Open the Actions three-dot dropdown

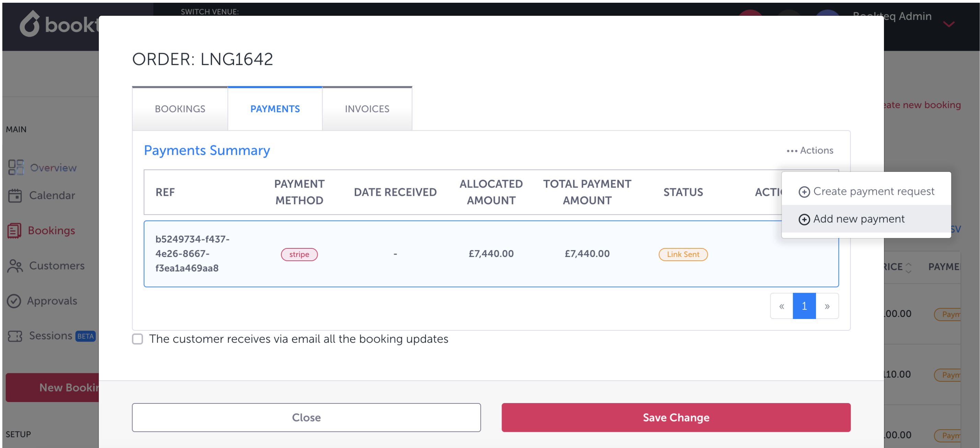[x=810, y=151]
